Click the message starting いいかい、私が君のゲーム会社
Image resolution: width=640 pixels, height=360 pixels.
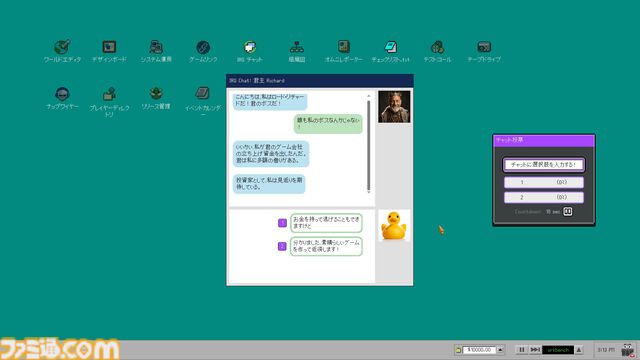point(271,153)
